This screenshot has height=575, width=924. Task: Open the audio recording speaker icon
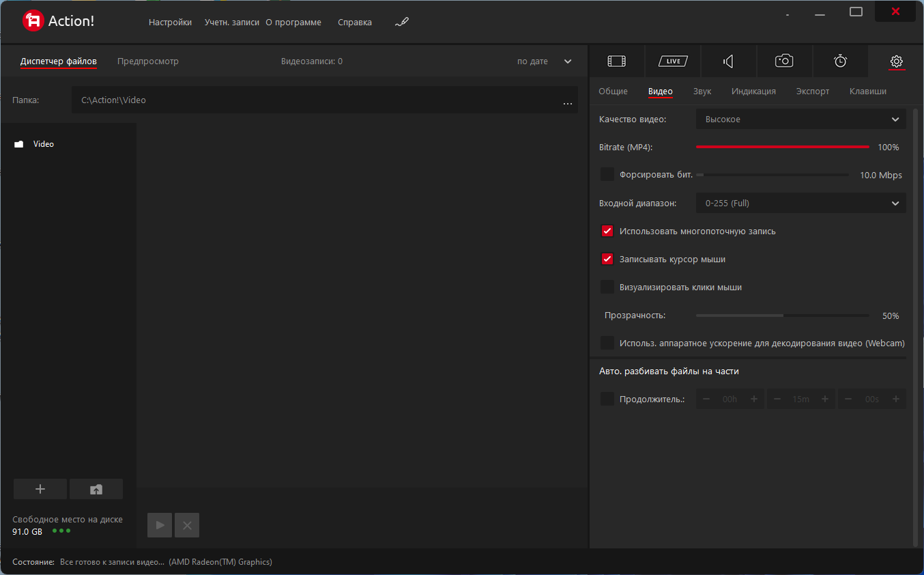click(728, 61)
